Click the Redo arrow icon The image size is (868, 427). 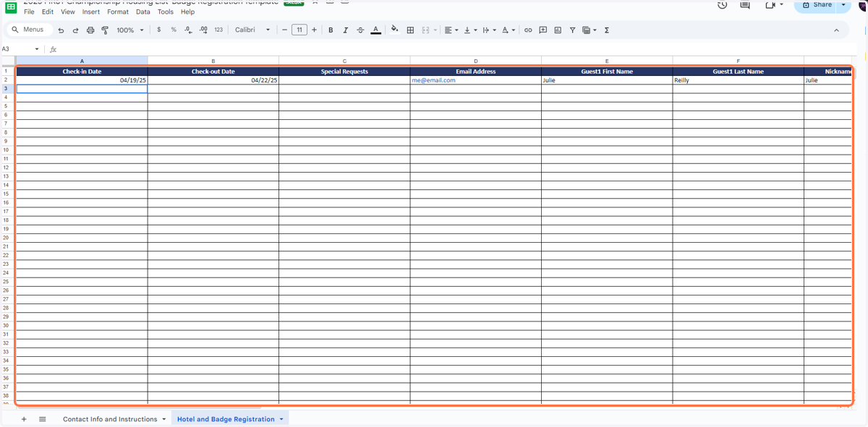pyautogui.click(x=75, y=30)
